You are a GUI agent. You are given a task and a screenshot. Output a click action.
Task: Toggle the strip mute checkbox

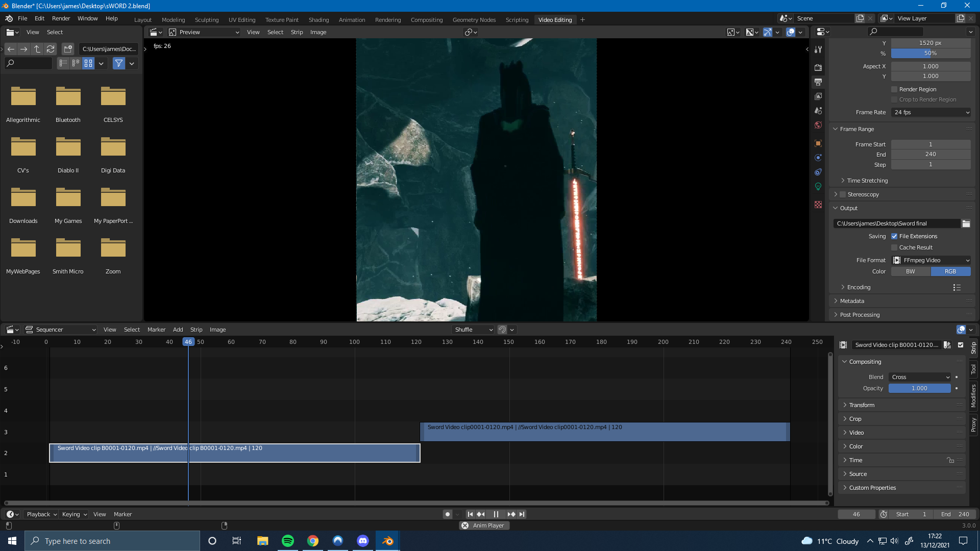click(961, 345)
